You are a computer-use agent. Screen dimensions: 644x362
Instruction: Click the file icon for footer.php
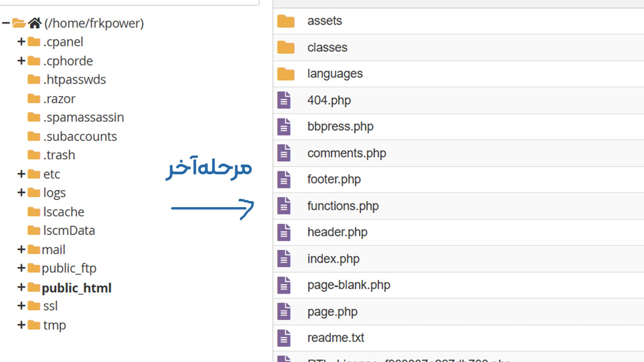tap(284, 179)
